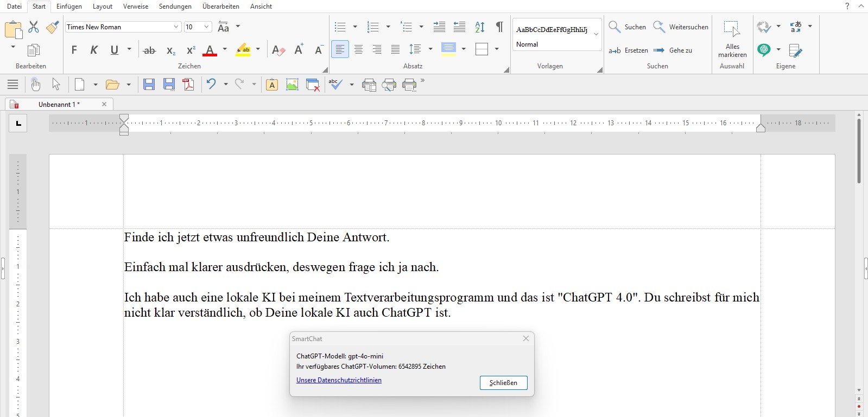868x417 pixels.
Task: Insert a picture frame from quick toolbar
Action: point(292,85)
